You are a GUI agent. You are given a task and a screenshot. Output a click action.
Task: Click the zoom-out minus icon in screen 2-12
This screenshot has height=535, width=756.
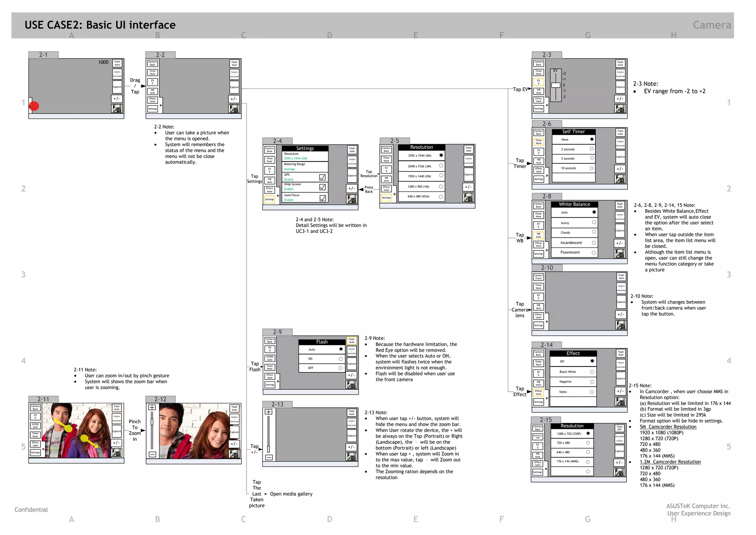pos(152,455)
